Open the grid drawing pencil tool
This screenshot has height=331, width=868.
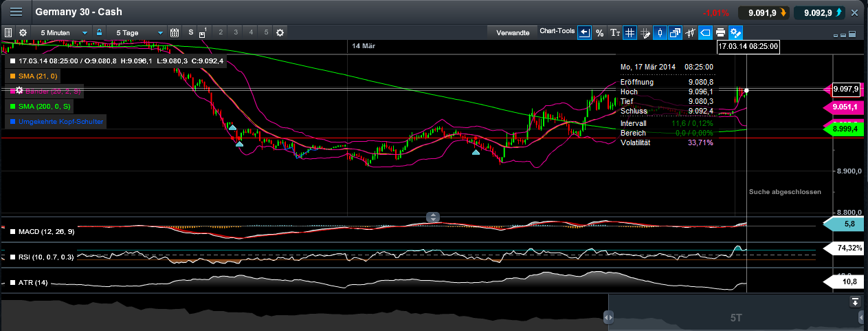point(645,32)
